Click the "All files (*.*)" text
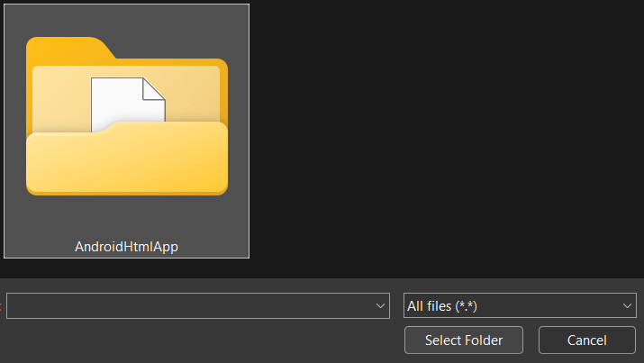The height and width of the screenshot is (363, 644). [x=442, y=306]
